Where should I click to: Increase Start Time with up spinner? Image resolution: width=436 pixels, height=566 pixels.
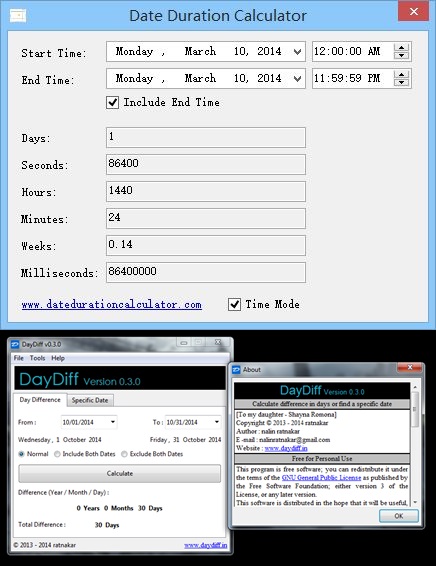click(401, 47)
